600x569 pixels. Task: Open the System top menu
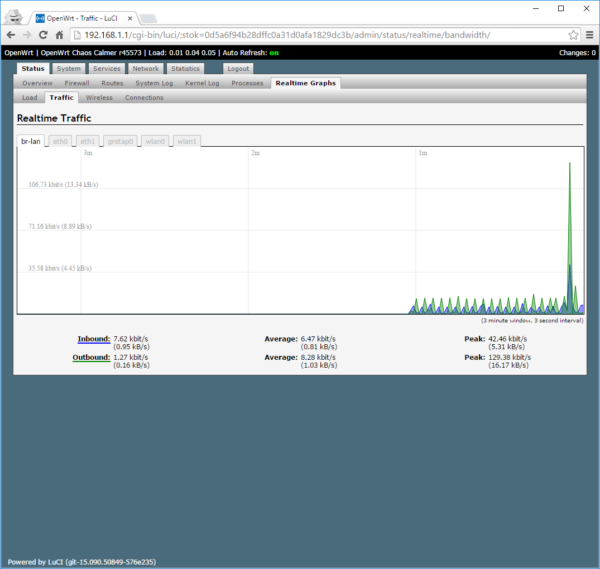pos(69,69)
